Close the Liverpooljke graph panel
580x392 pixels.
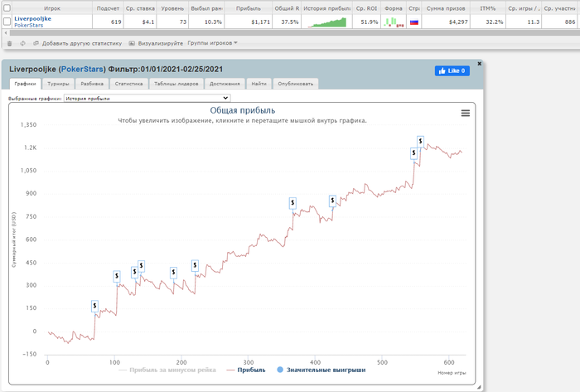[x=480, y=64]
